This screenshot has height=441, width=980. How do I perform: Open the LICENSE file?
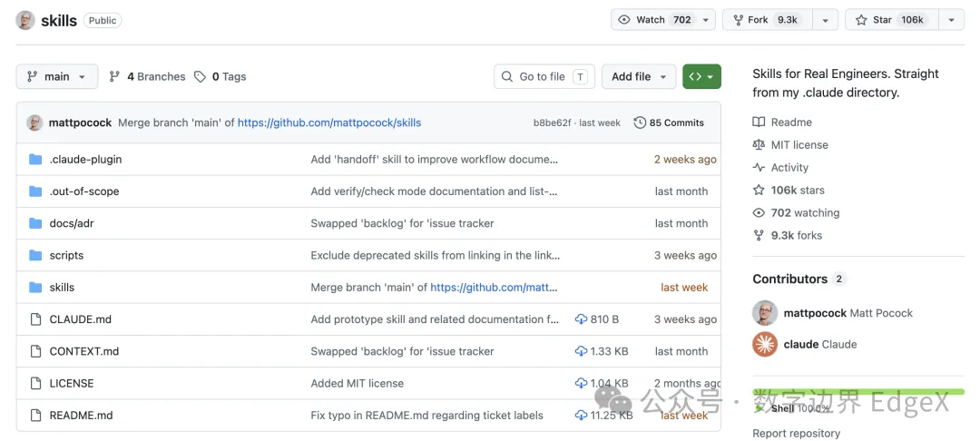[72, 383]
